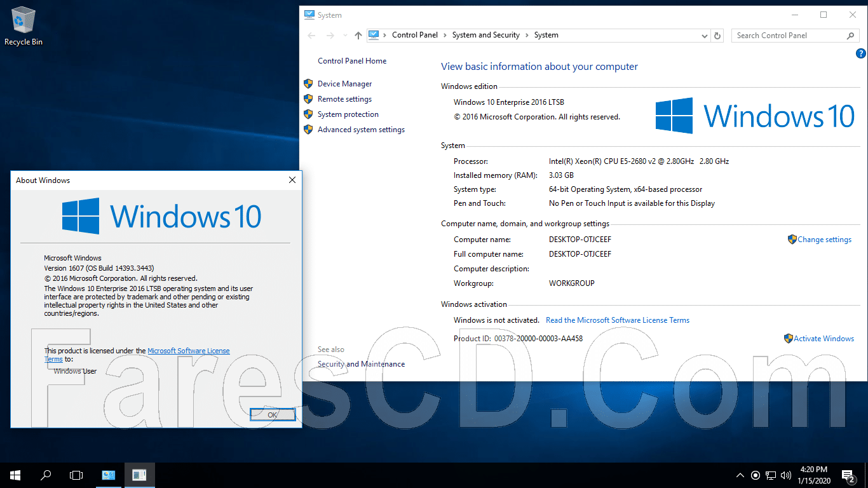868x488 pixels.
Task: Click the shield icon next to System protection
Action: (308, 114)
